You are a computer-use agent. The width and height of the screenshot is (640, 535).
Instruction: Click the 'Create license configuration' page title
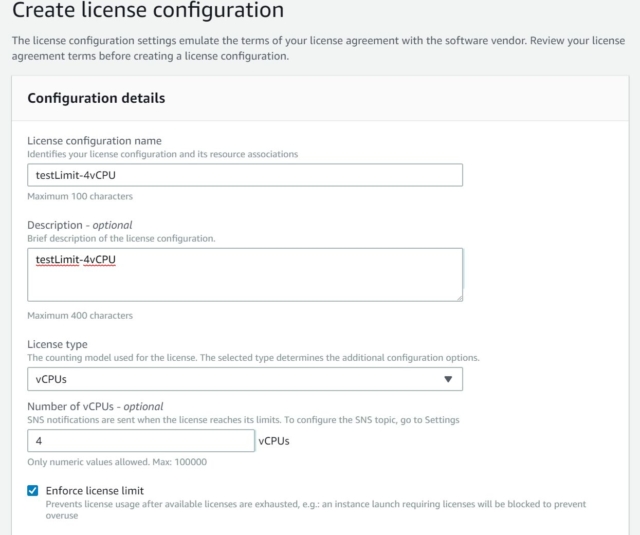(148, 10)
